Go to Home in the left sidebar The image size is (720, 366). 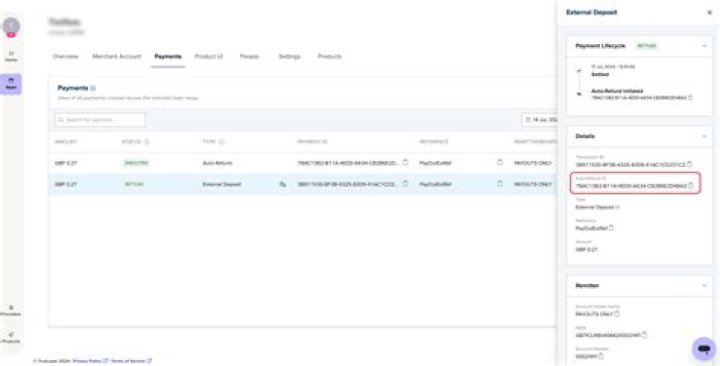(x=11, y=56)
